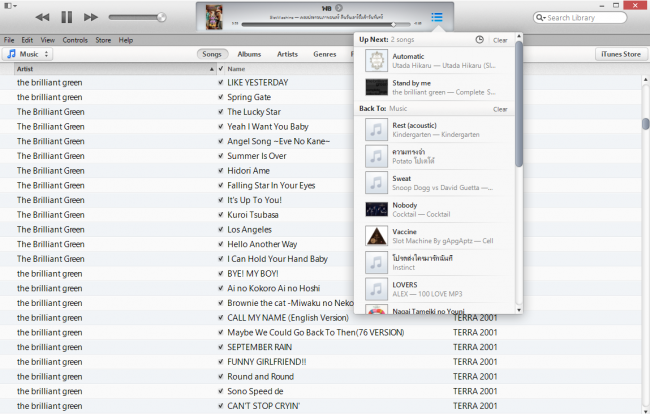Select the Hello Another Way song
650x414 pixels.
click(x=262, y=244)
